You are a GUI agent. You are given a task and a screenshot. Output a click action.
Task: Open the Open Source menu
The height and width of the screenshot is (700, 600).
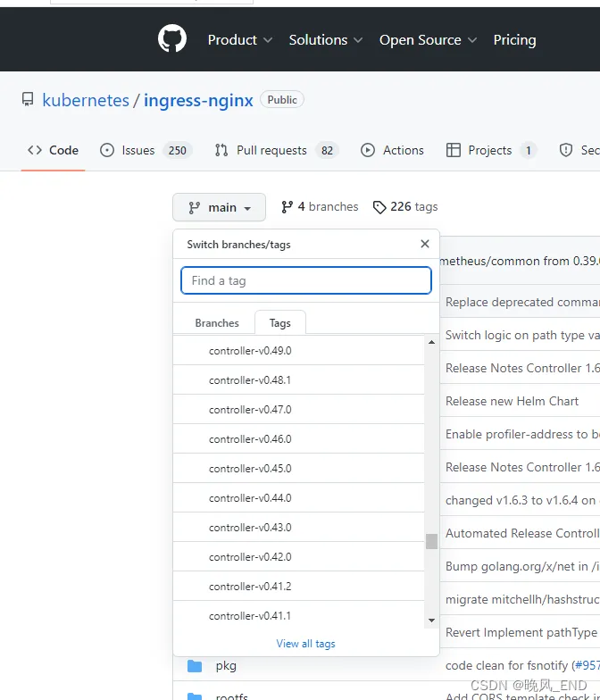click(428, 39)
